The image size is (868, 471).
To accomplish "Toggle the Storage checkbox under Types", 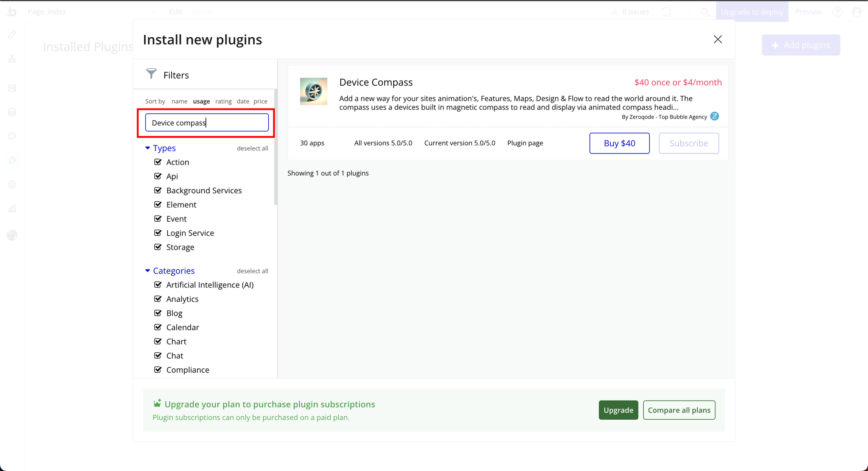I will tap(158, 247).
